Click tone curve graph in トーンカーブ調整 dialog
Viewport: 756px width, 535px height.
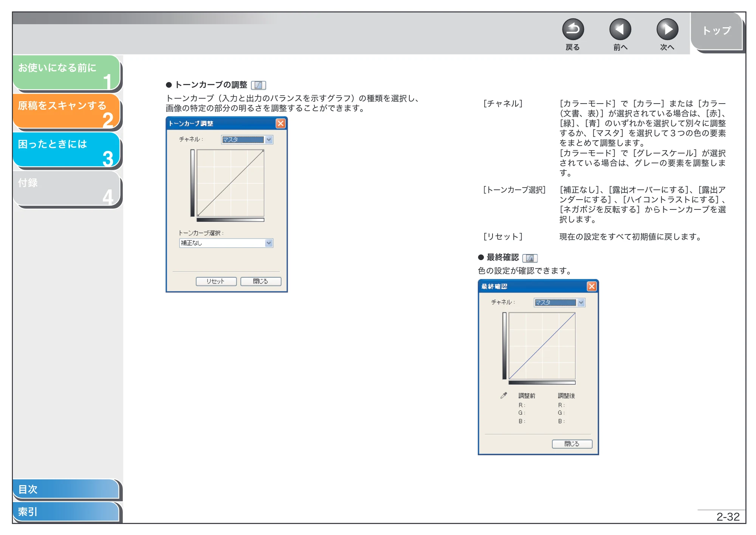click(x=230, y=183)
